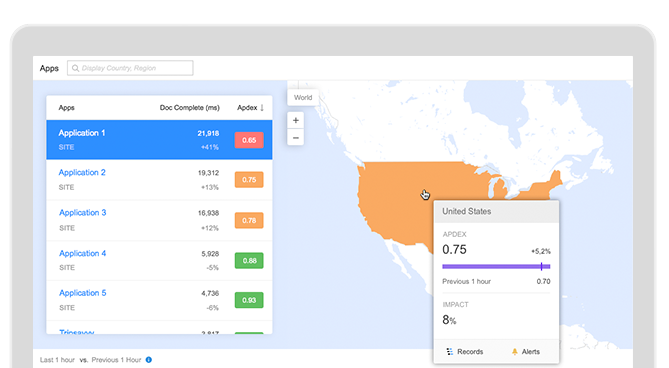
Task: Click the Apps column header in the table
Action: [x=67, y=107]
